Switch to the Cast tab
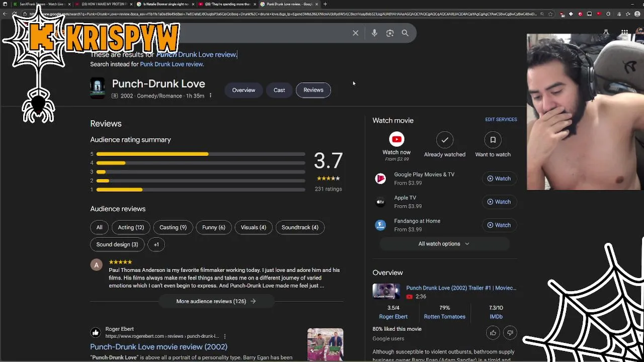644x362 pixels. [x=279, y=90]
